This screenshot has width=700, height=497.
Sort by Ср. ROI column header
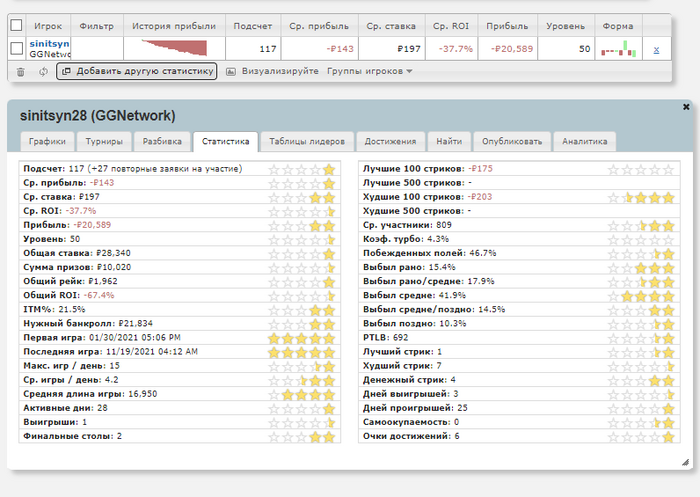(451, 26)
